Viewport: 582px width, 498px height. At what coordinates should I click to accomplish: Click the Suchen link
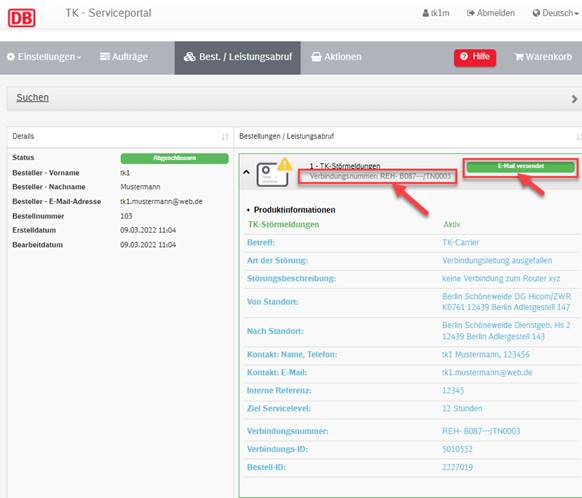(x=32, y=98)
